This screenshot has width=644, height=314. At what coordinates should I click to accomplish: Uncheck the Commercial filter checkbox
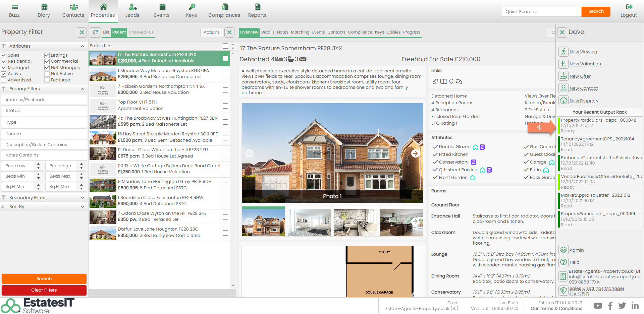(x=47, y=61)
